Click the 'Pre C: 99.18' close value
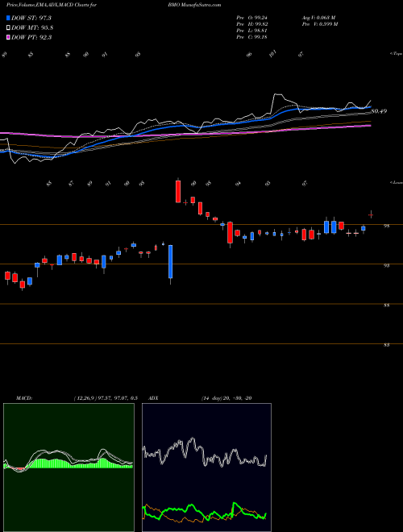 251,37
